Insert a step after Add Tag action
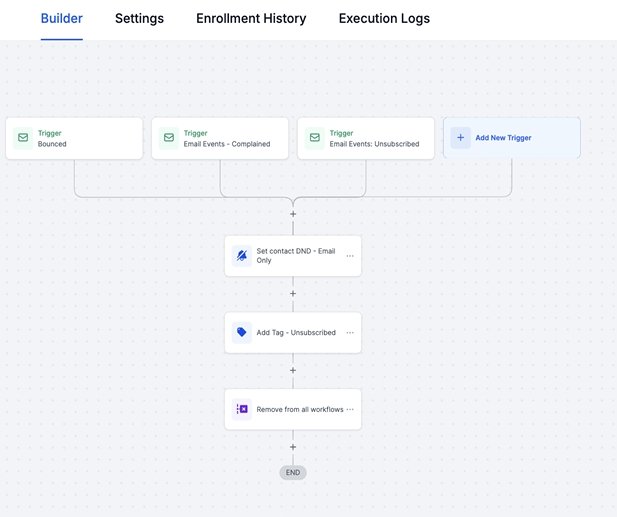Screen dimensions: 617x517 click(x=293, y=371)
